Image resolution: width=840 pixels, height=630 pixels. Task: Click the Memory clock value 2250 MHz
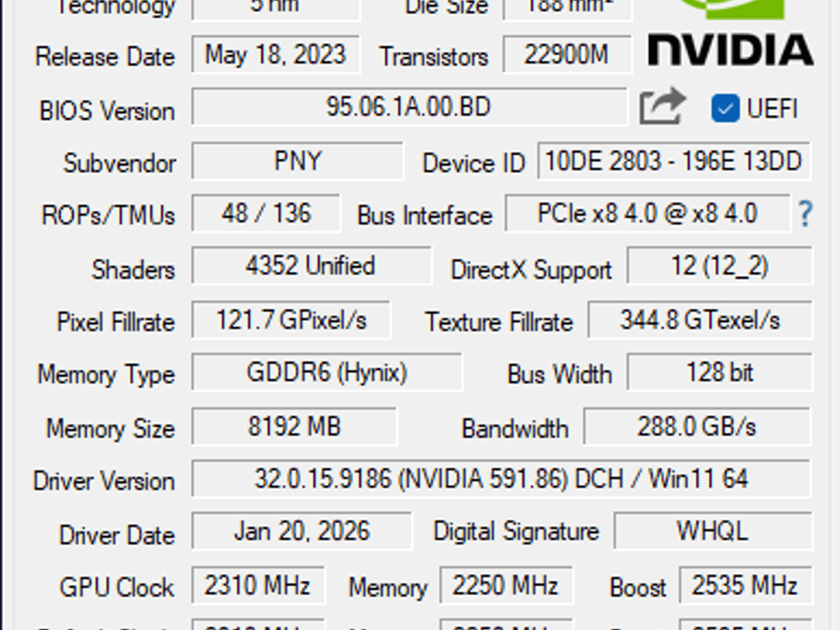506,585
